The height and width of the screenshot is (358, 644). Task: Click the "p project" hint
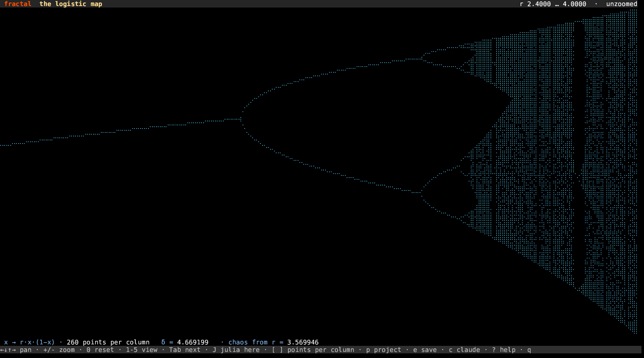click(384, 350)
